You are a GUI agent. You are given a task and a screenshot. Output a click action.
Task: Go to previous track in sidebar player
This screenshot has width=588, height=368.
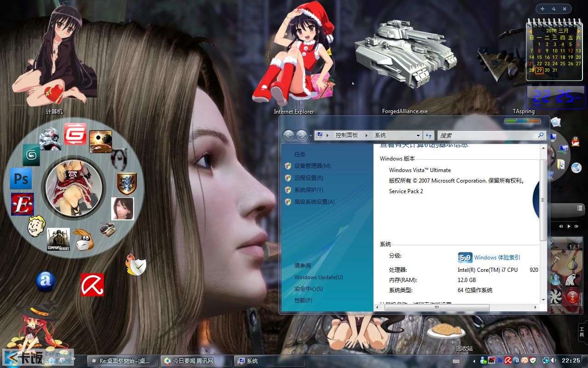(561, 226)
